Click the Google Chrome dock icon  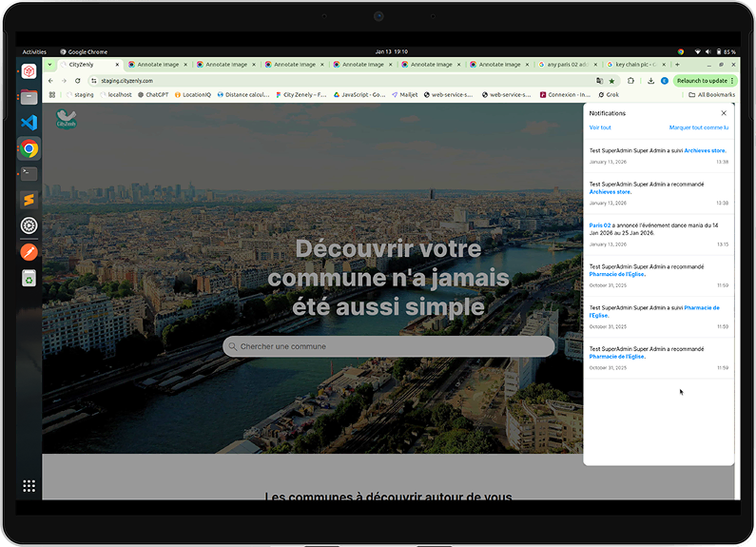coord(29,148)
